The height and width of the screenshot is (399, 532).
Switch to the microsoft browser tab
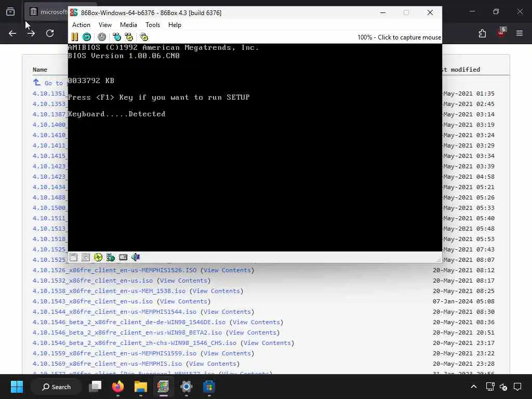point(47,12)
